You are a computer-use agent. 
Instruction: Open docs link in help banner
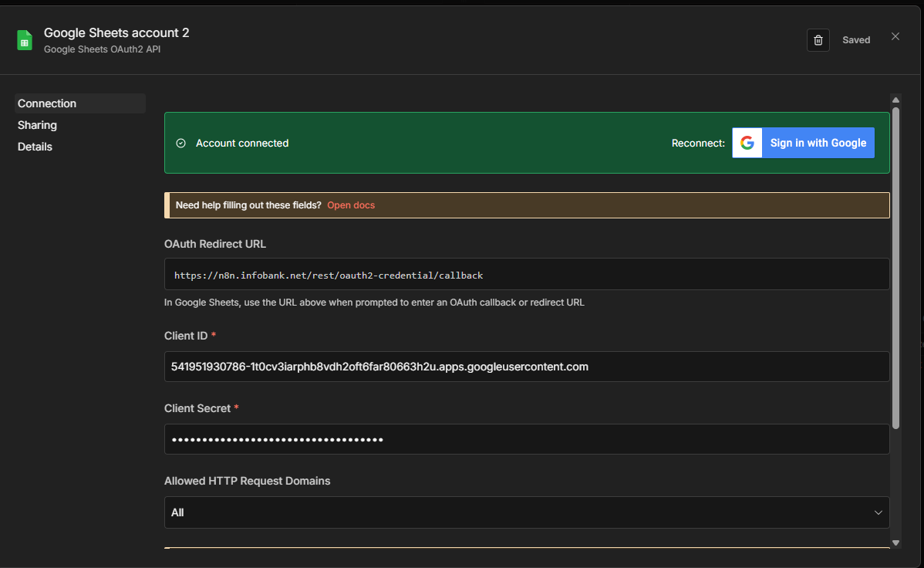(x=351, y=205)
